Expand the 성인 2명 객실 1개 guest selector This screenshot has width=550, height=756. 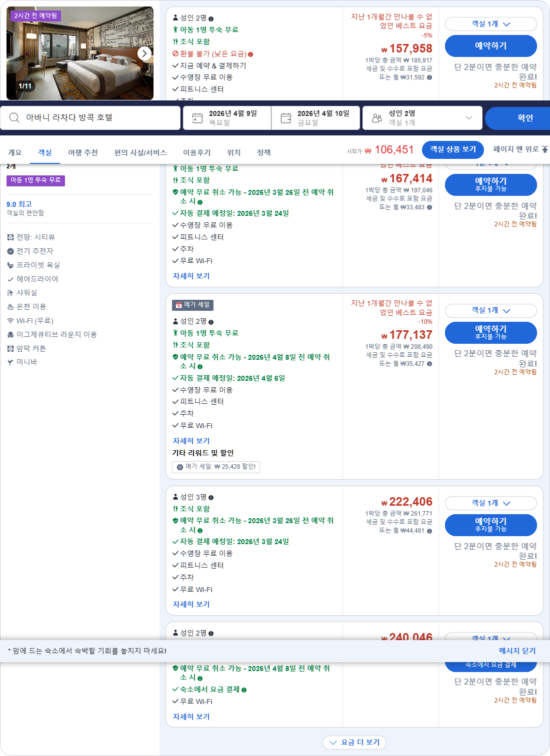[422, 118]
